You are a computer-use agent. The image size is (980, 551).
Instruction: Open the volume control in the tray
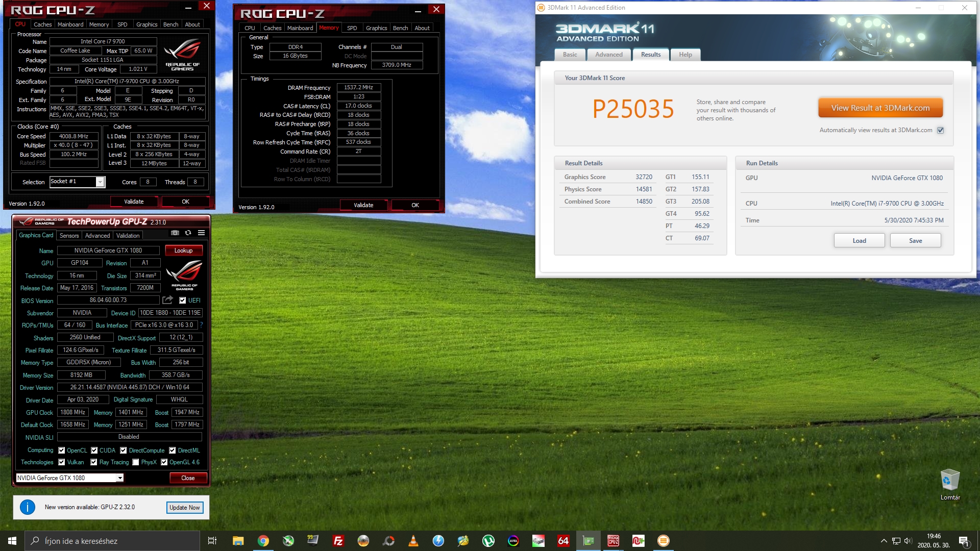[908, 541]
